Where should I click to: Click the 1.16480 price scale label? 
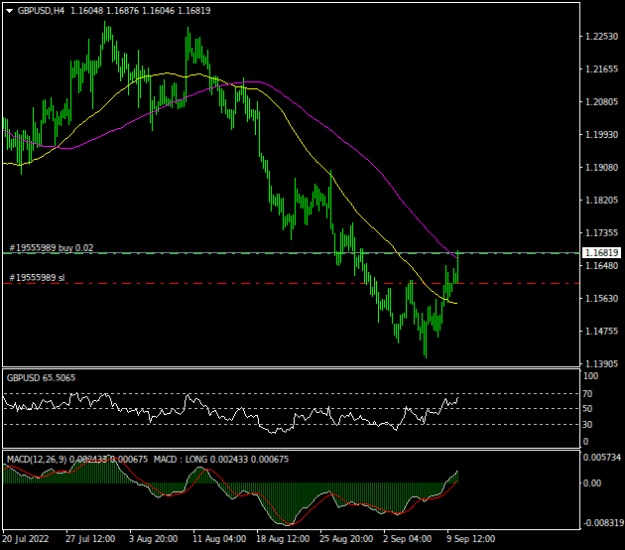pos(601,265)
